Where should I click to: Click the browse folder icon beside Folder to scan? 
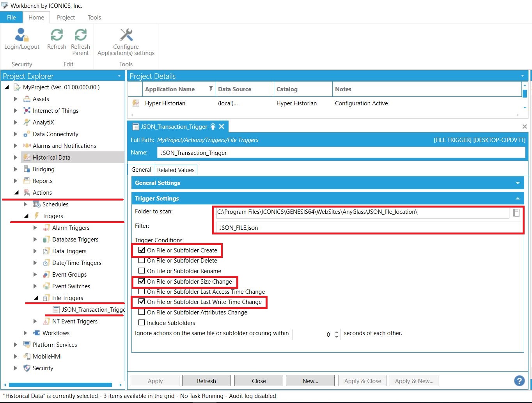coord(517,213)
